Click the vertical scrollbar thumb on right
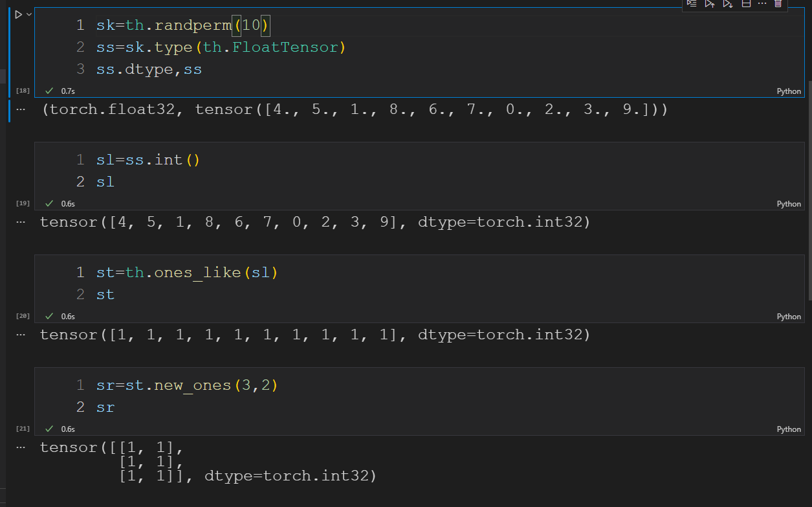This screenshot has width=812, height=507. 809,194
